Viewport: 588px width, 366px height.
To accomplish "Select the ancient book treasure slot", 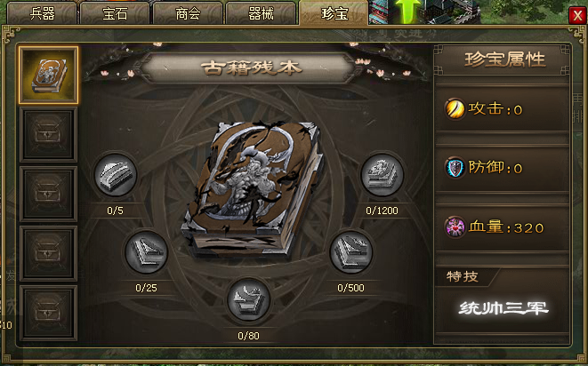I will pyautogui.click(x=48, y=76).
